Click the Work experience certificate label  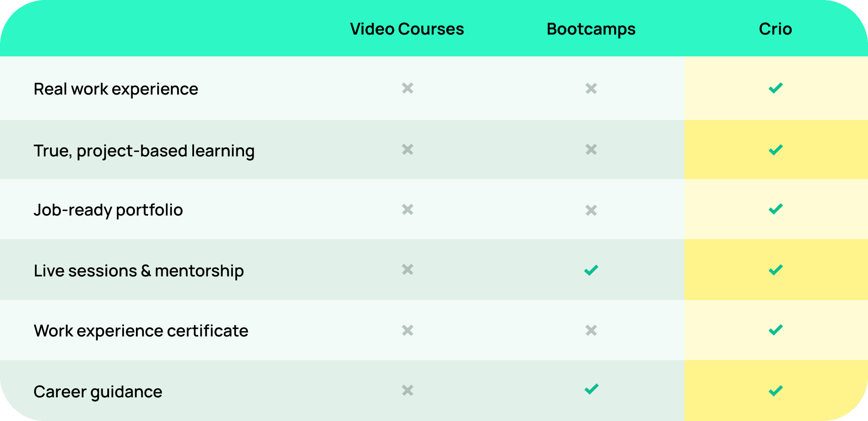pyautogui.click(x=141, y=331)
